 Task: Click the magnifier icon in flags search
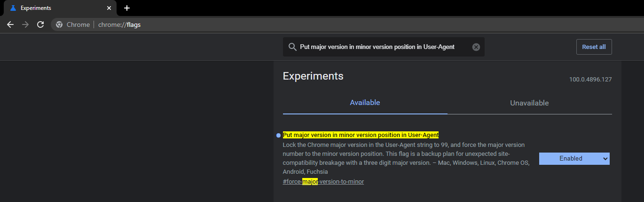point(292,47)
